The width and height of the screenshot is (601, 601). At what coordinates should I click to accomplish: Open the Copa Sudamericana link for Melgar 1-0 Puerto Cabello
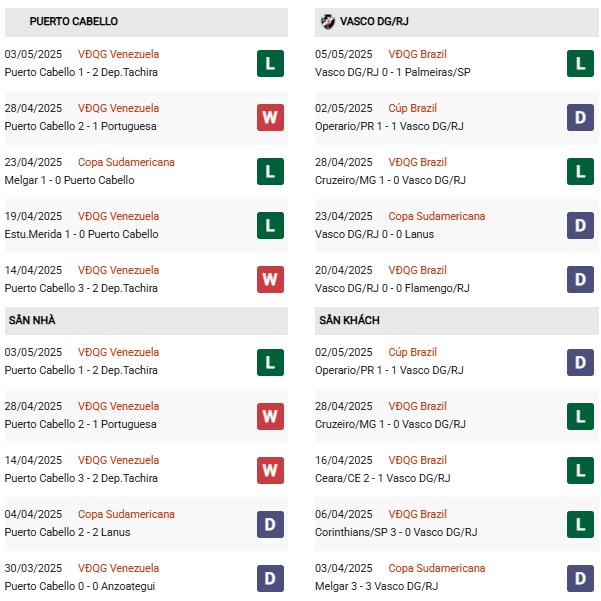126,162
